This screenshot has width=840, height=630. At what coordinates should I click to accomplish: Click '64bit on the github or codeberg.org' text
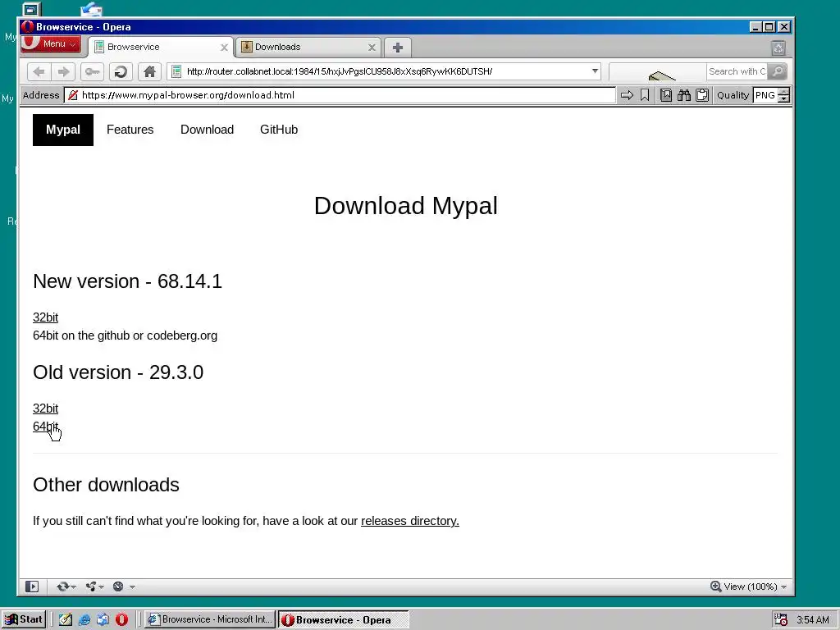point(125,336)
